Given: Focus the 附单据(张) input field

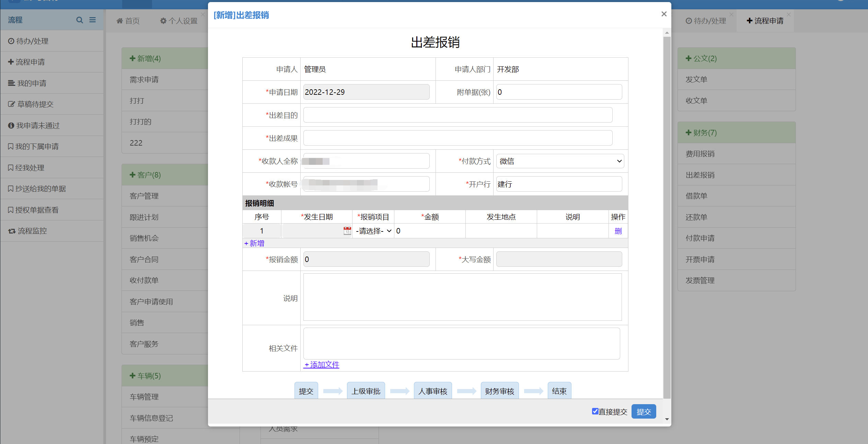Looking at the screenshot, I should [559, 92].
